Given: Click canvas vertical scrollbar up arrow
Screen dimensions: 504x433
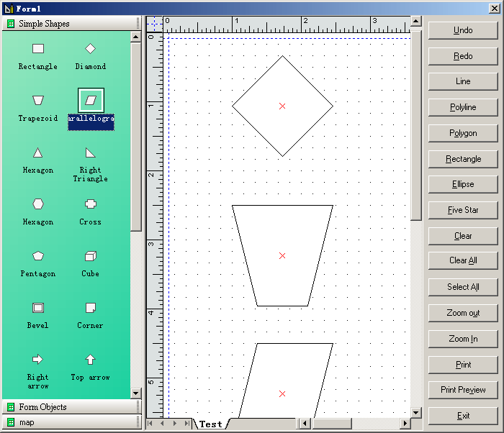Looking at the screenshot, I should (x=416, y=21).
